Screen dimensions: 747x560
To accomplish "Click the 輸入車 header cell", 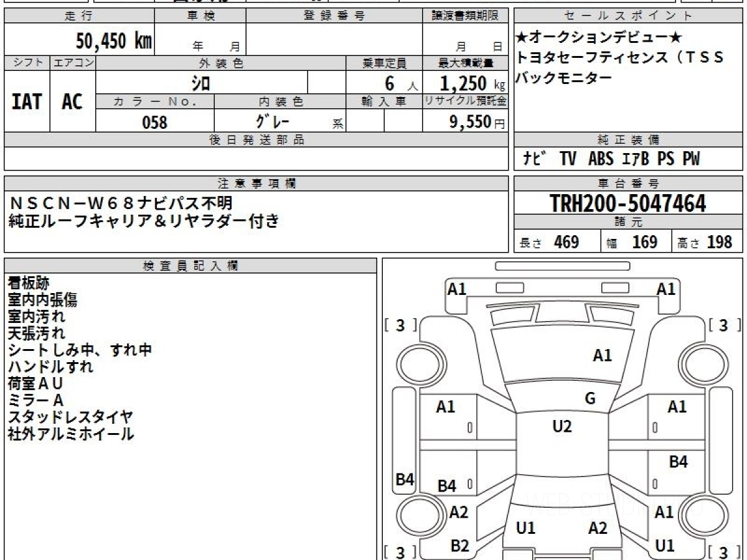I will 384,101.
